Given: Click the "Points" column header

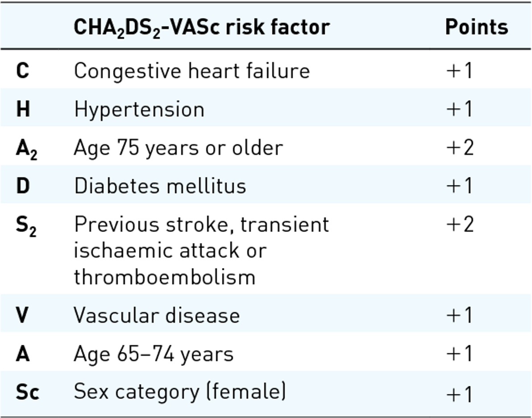Looking at the screenshot, I should tap(476, 28).
